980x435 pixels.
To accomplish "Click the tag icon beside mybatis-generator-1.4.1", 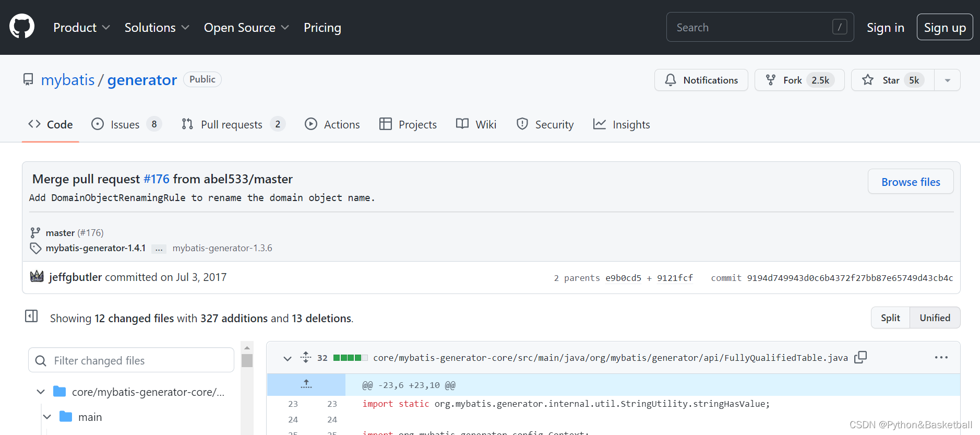I will pyautogui.click(x=35, y=248).
